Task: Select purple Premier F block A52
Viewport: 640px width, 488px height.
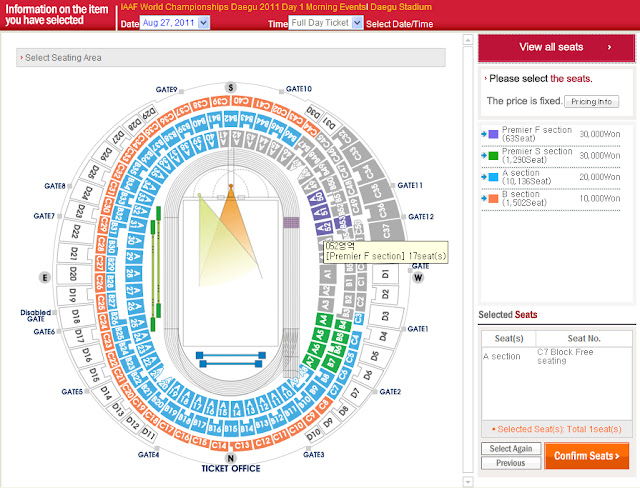Action: pos(324,228)
